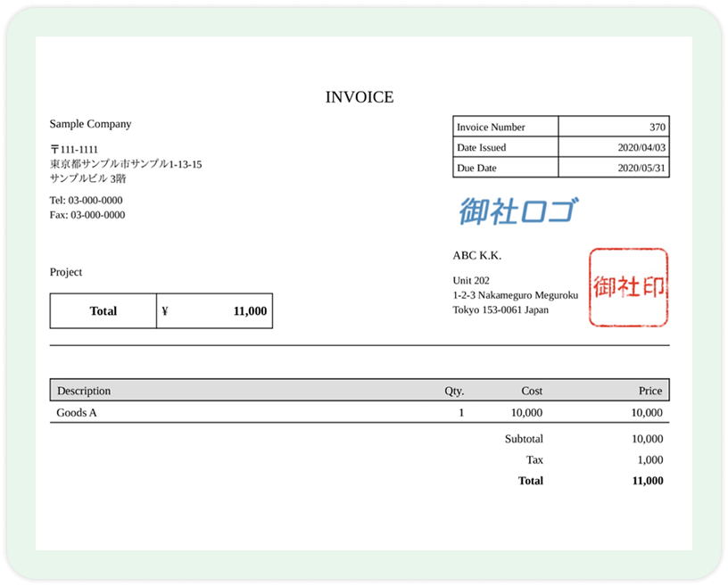728x586 pixels.
Task: Click the building line サンプルビル 3階
Action: pyautogui.click(x=88, y=178)
